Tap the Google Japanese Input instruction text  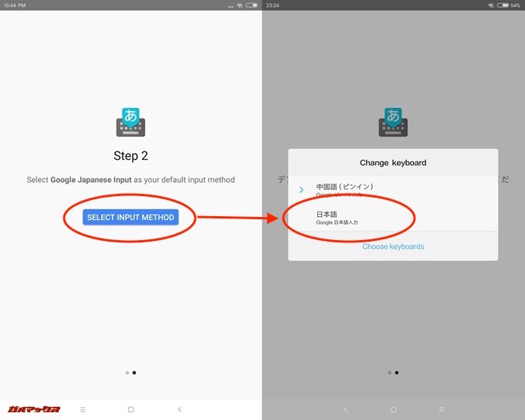pos(130,180)
